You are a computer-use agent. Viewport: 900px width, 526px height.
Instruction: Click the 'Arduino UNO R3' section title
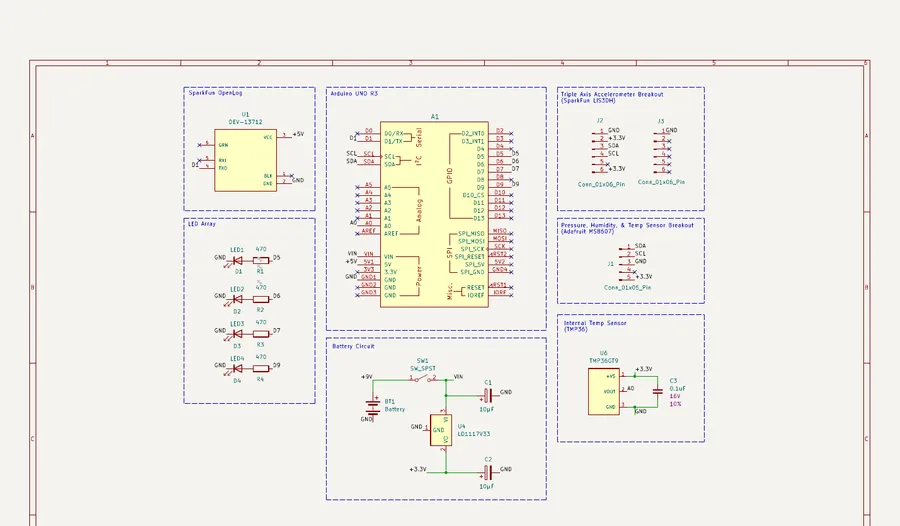[x=354, y=93]
